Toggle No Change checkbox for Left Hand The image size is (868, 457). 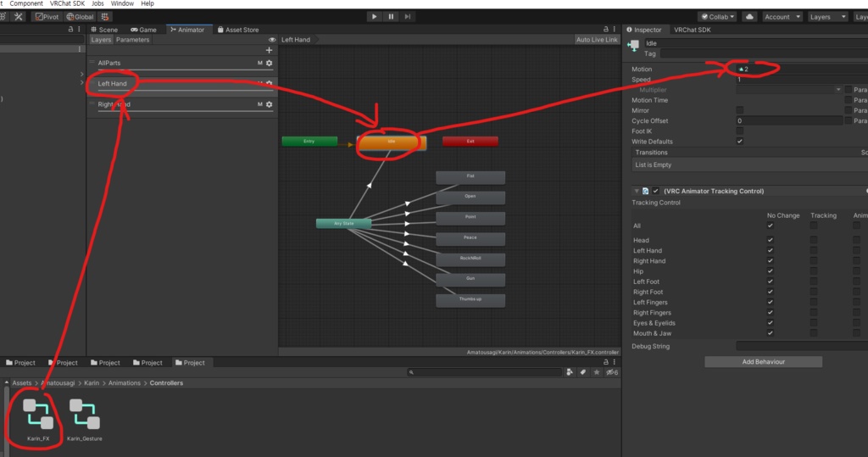[770, 250]
